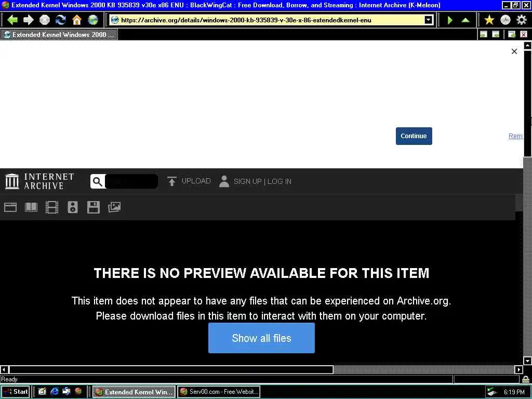532x399 pixels.
Task: Go back with the green Back arrow
Action: pos(12,20)
